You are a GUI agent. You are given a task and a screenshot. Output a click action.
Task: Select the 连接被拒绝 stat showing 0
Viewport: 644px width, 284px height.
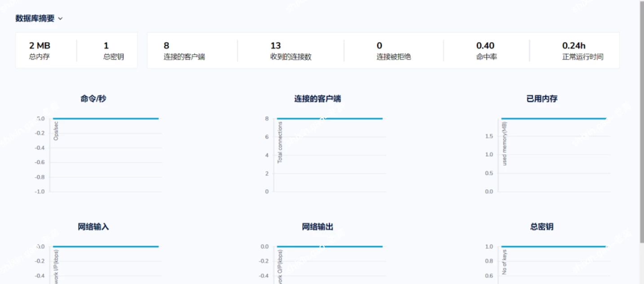393,51
